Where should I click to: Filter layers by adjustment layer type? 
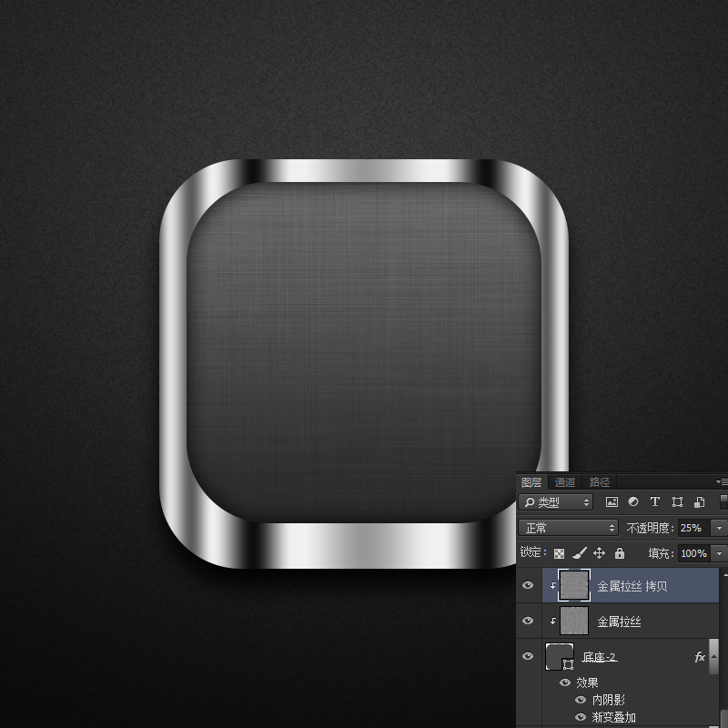click(x=633, y=502)
